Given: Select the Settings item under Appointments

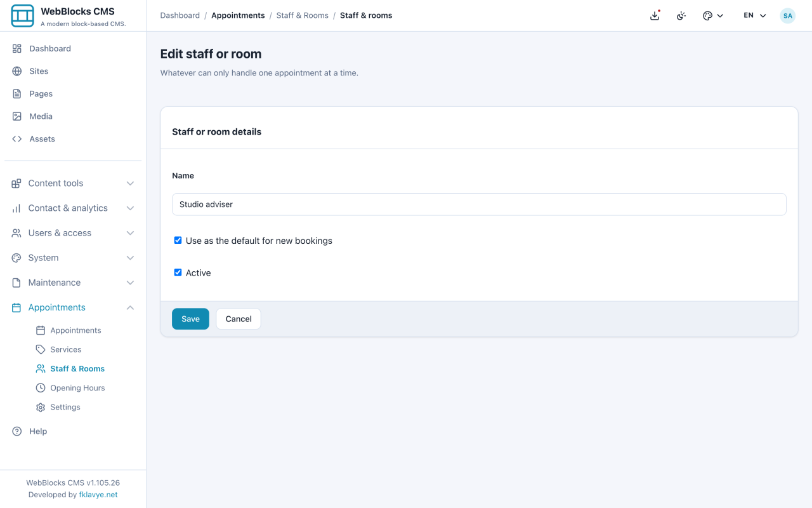Looking at the screenshot, I should (65, 407).
